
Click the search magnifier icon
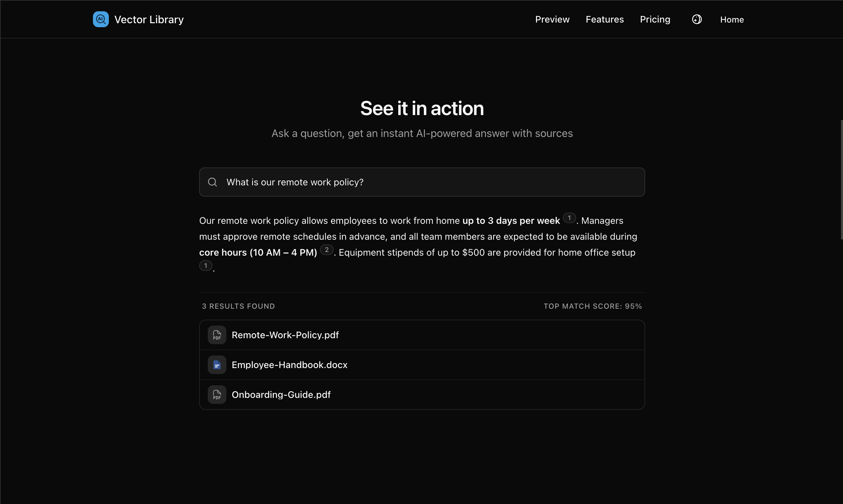coord(212,182)
